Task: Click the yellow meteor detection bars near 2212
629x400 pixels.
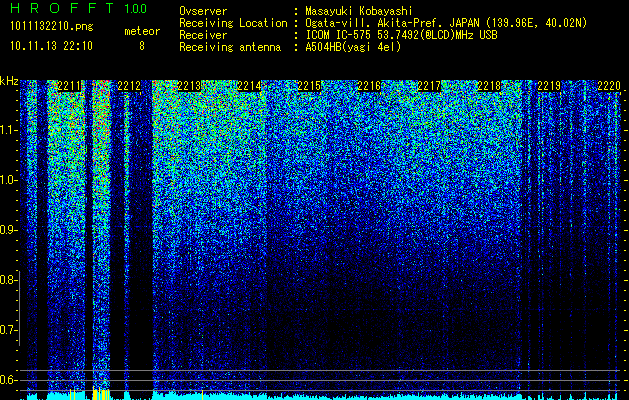Action: [101, 394]
